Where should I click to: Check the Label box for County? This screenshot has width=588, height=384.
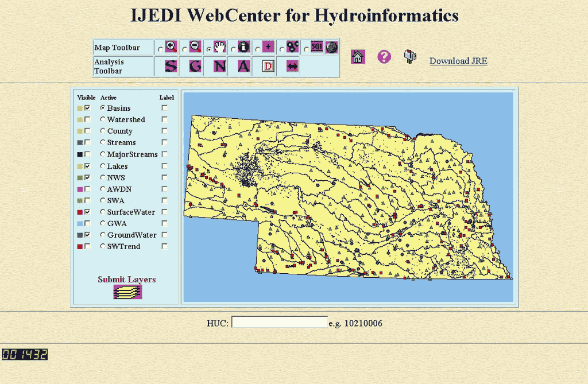click(x=165, y=131)
